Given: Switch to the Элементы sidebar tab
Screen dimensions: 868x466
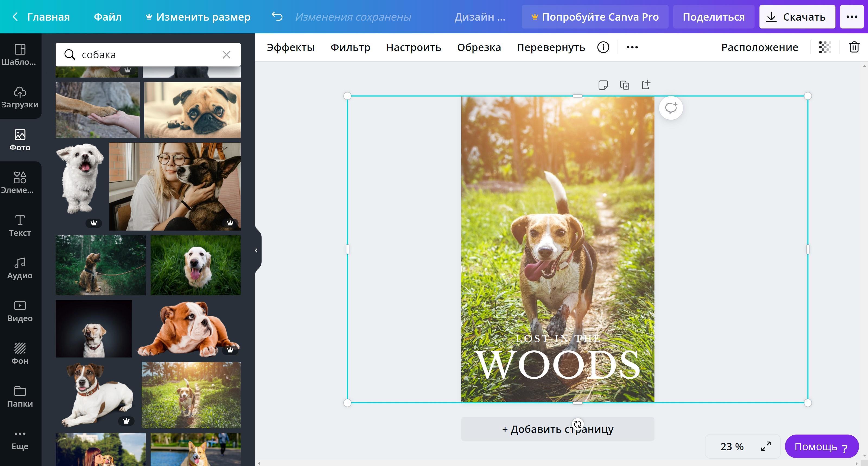Looking at the screenshot, I should 20,182.
